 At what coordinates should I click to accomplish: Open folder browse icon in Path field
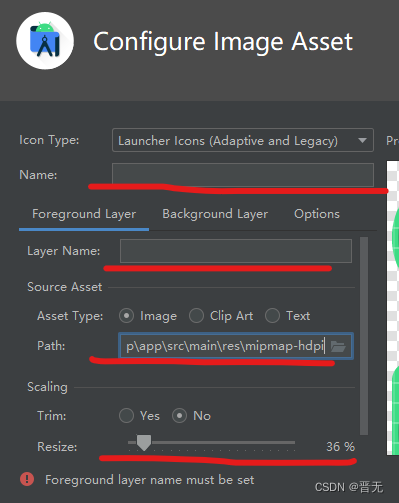(x=338, y=347)
